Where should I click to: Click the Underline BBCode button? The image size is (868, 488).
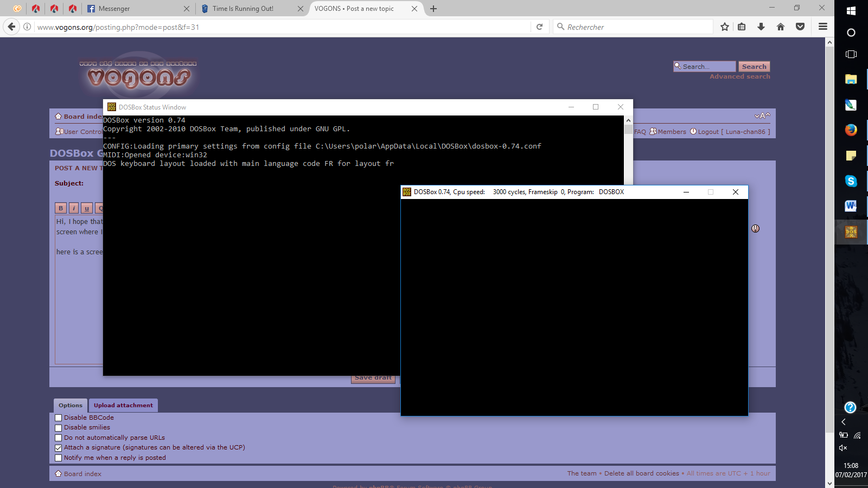tap(87, 208)
